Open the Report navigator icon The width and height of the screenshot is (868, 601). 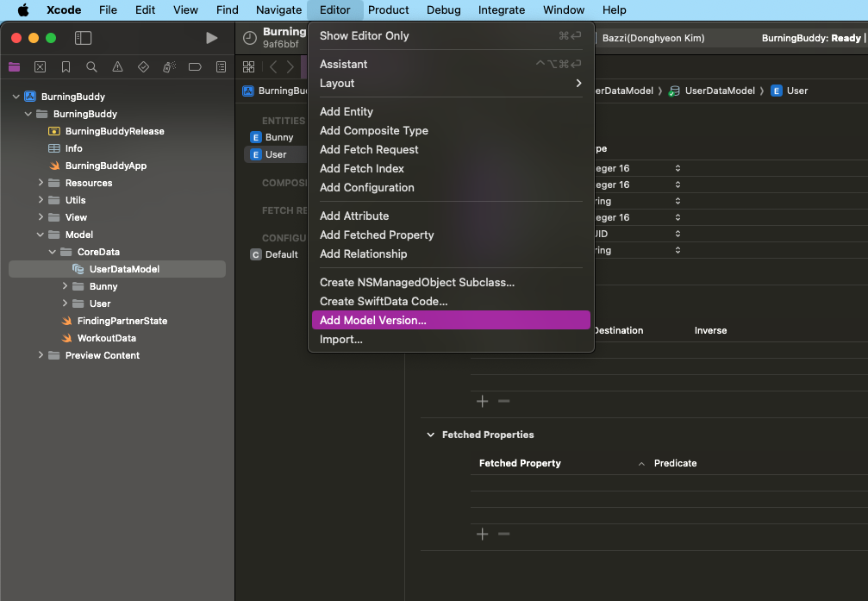click(x=221, y=67)
